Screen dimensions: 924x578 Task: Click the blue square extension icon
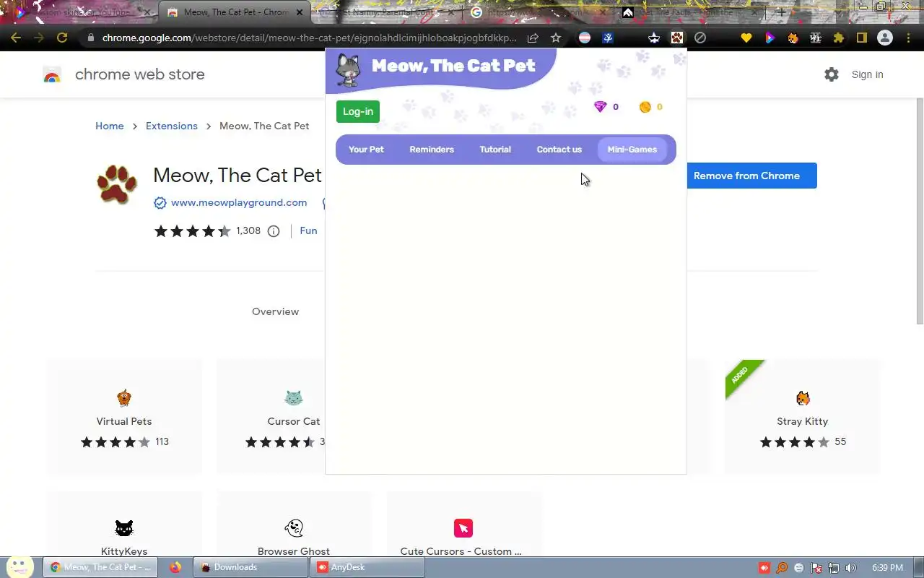(x=608, y=38)
